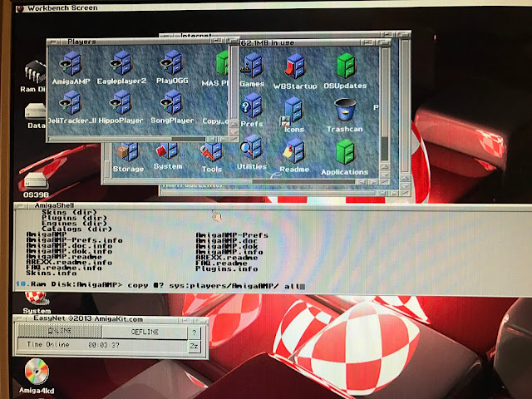Click AREXX.readme.info in shell listing
The width and height of the screenshot is (532, 399).
tap(69, 263)
